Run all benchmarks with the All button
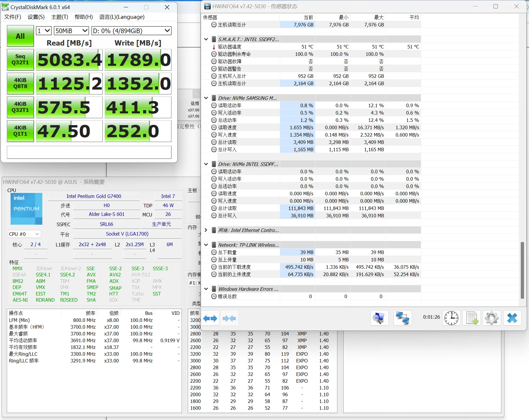Screen dimensions: 529x420 20,36
